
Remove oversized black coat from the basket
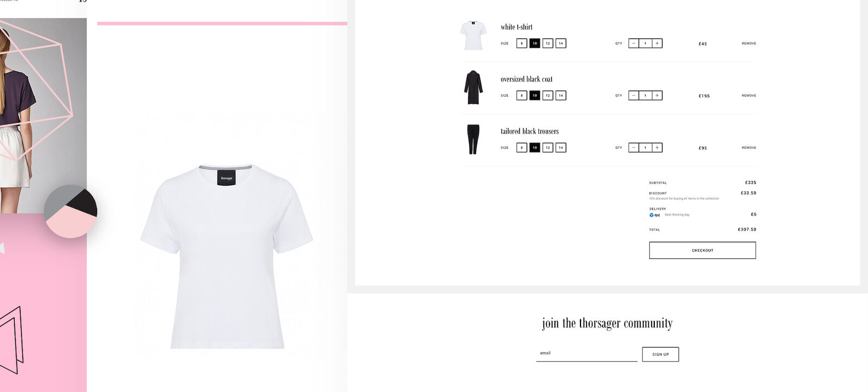749,96
